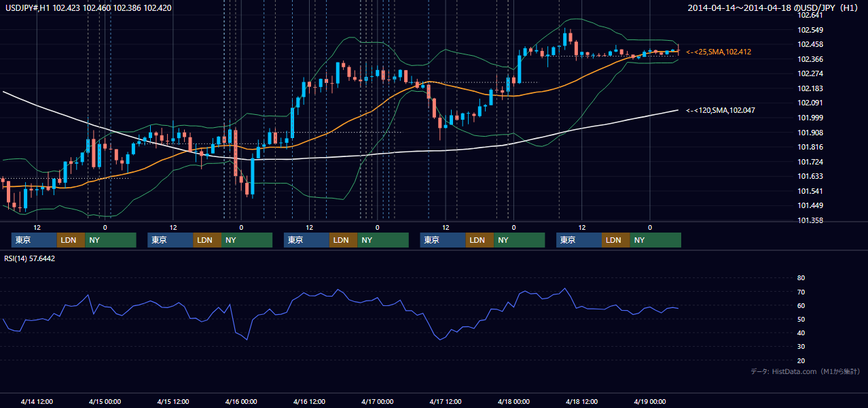The image size is (868, 408).
Task: Click price axis value 101.633
Action: [810, 177]
